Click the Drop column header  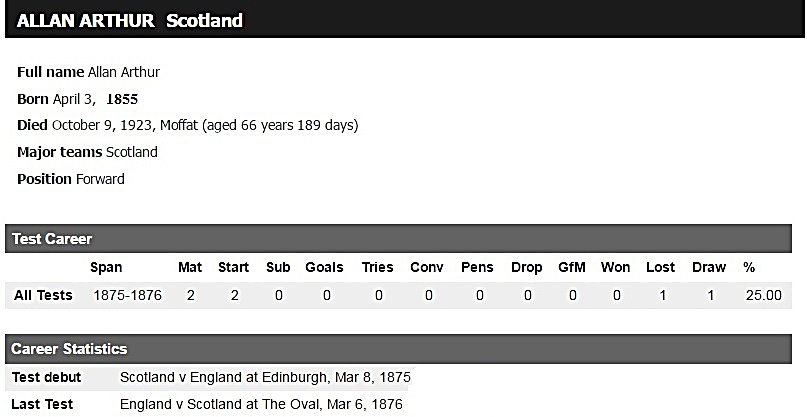click(526, 267)
